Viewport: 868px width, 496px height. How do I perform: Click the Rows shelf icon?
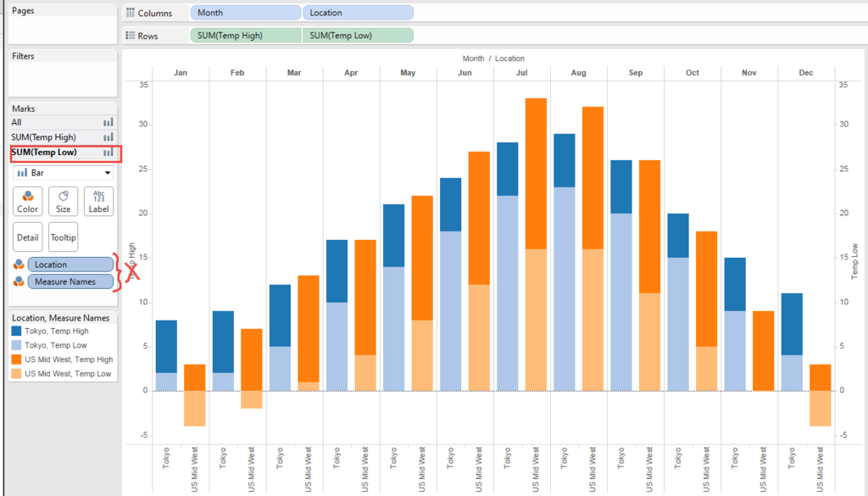click(131, 36)
